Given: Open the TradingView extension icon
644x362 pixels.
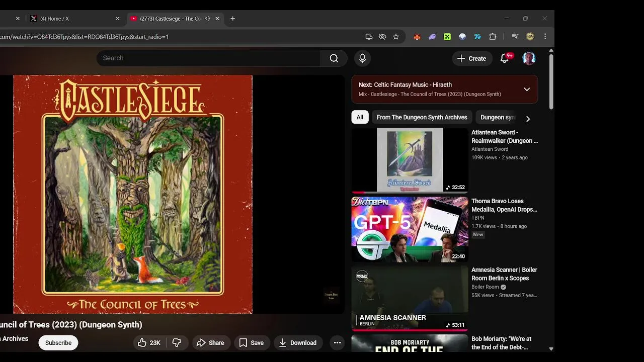Looking at the screenshot, I should [x=477, y=37].
